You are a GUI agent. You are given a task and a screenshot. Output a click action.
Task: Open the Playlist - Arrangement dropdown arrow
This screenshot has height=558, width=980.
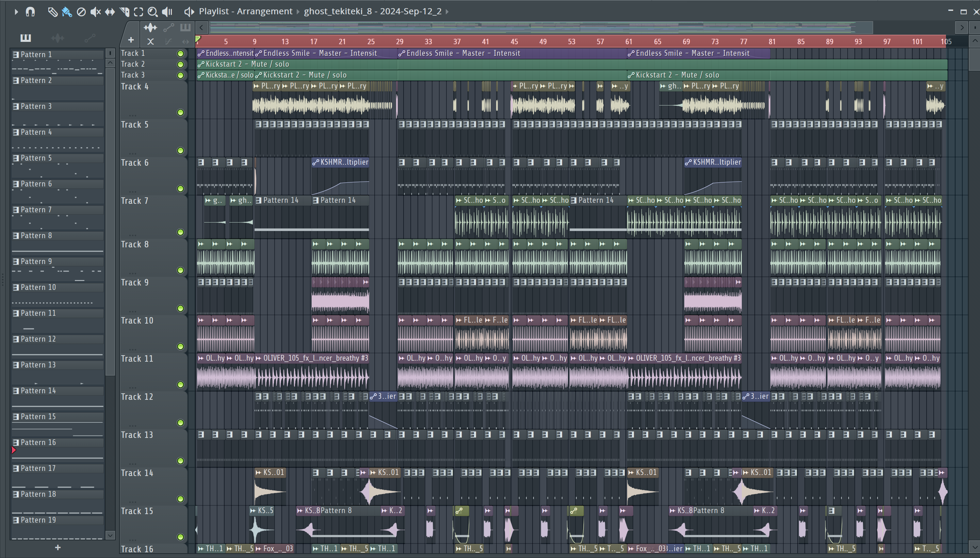(298, 12)
